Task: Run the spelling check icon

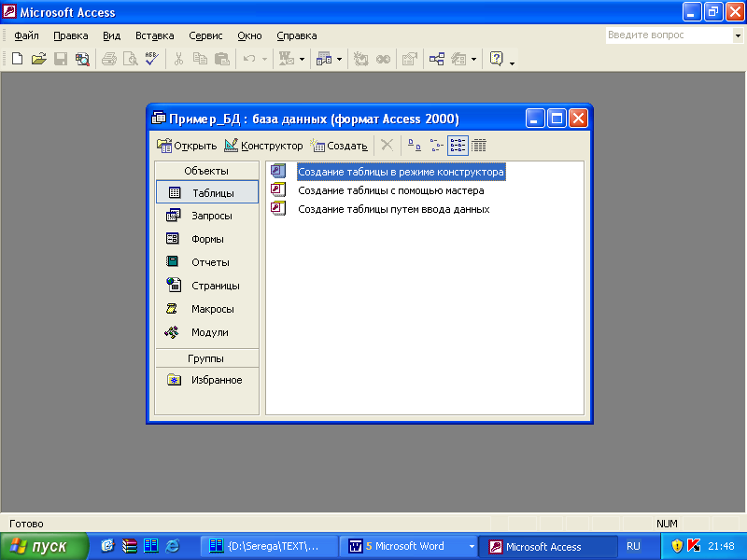Action: coord(152,59)
